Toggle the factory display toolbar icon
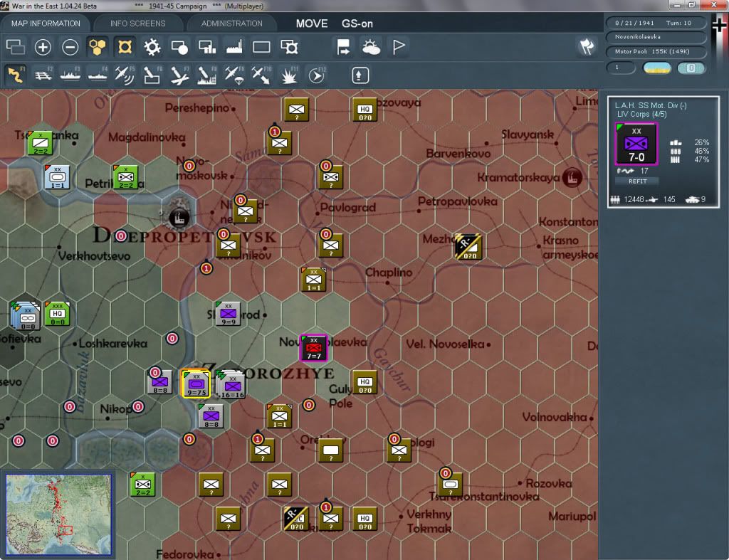Screen dimensions: 729x560 [234, 47]
